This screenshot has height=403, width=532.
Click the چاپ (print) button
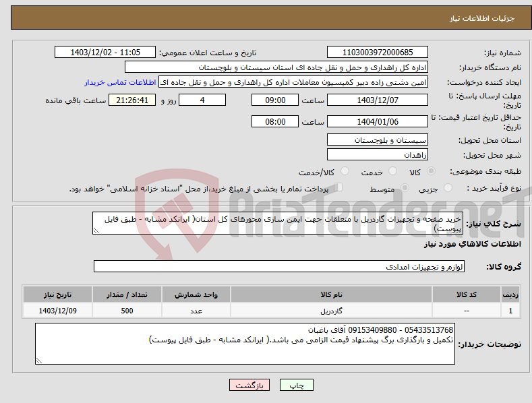coord(296,385)
